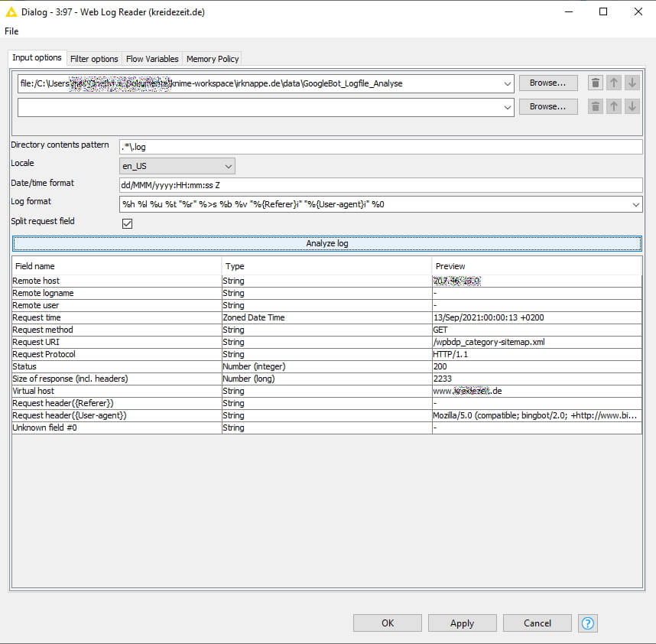The height and width of the screenshot is (644, 656).
Task: Click the Field name column header
Action: pyautogui.click(x=117, y=266)
